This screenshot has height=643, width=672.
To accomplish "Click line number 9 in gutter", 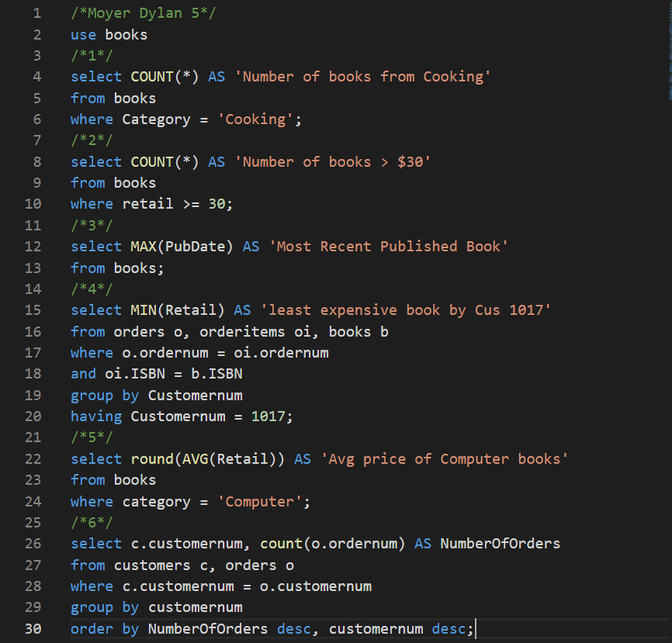I will click(37, 183).
